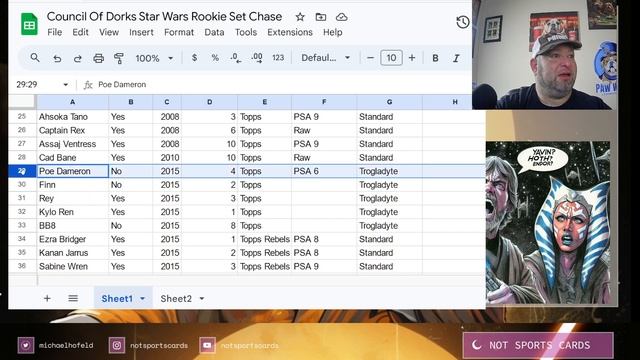Print the spreadsheet
The height and width of the screenshot is (360, 640).
pyautogui.click(x=98, y=58)
